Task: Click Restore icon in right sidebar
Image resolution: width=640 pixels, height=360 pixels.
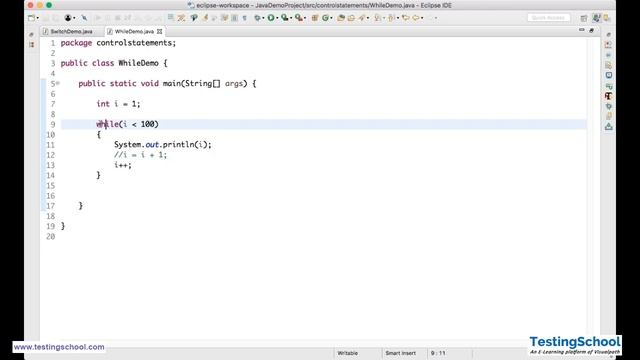Action: click(x=609, y=35)
